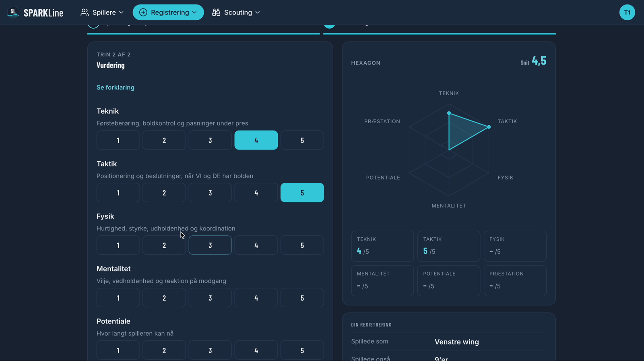Click the Præstation score card
644x361 pixels.
click(x=515, y=281)
